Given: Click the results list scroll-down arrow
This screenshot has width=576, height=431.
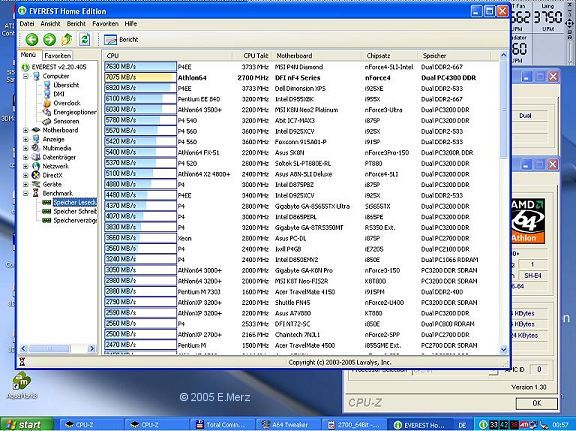Looking at the screenshot, I should click(504, 349).
